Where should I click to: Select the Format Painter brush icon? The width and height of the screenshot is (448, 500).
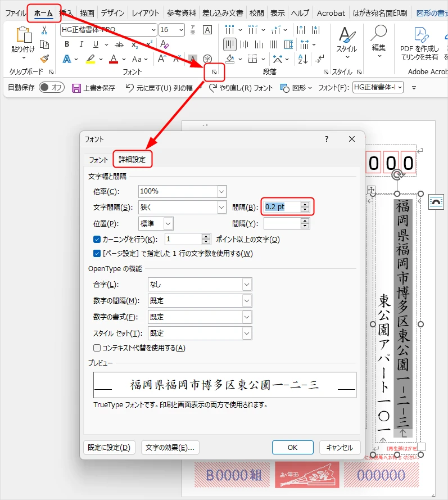[44, 58]
